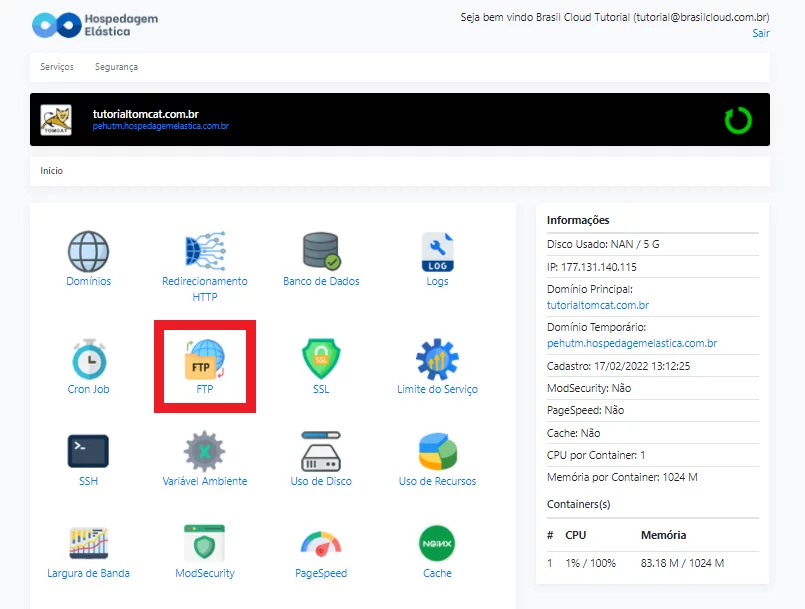
Task: Click the green restart power icon
Action: (x=738, y=120)
